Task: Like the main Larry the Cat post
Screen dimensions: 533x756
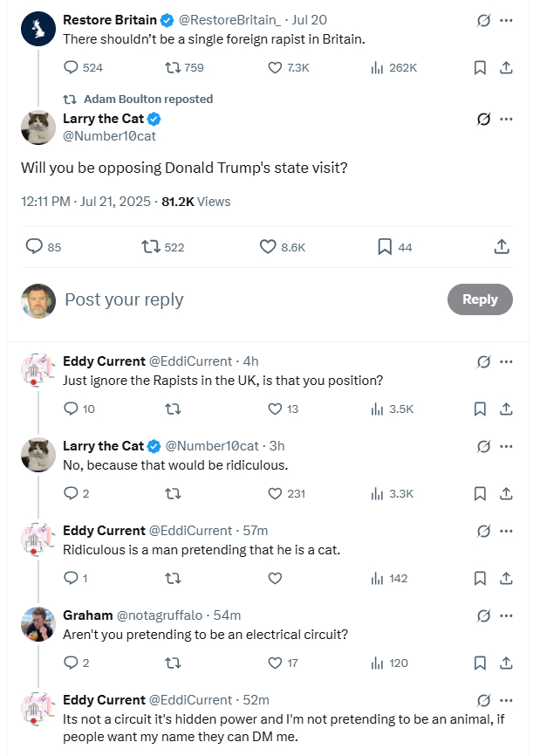Action: pos(269,247)
